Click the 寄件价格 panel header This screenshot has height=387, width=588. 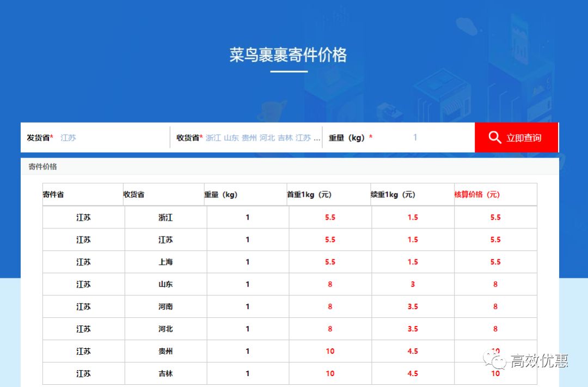coord(290,167)
